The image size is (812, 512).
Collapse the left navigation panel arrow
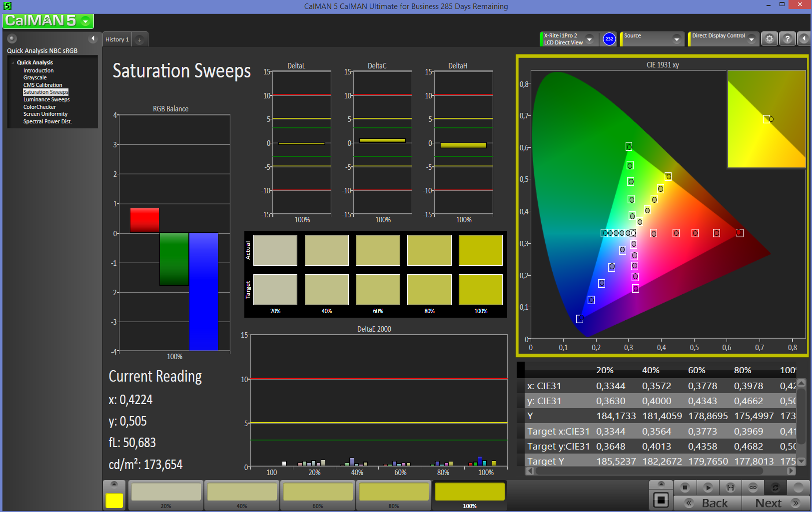pos(92,38)
